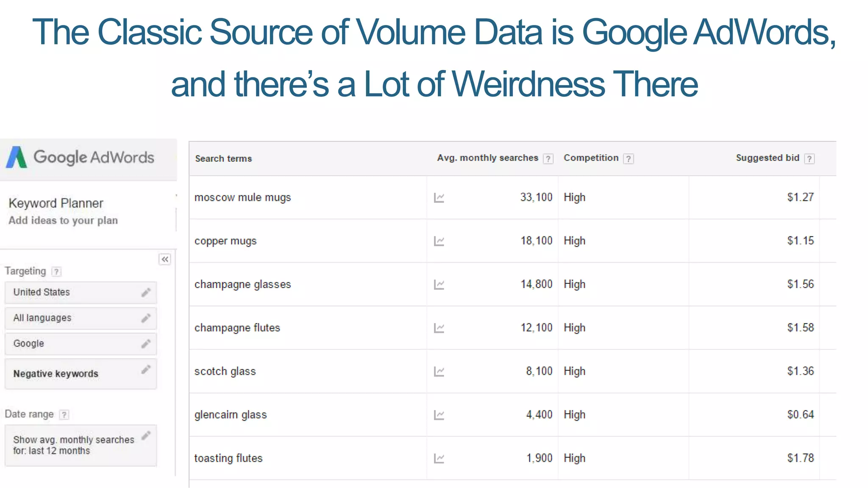868x488 pixels.
Task: Select the 'champagne flutes' search term
Action: pos(237,328)
